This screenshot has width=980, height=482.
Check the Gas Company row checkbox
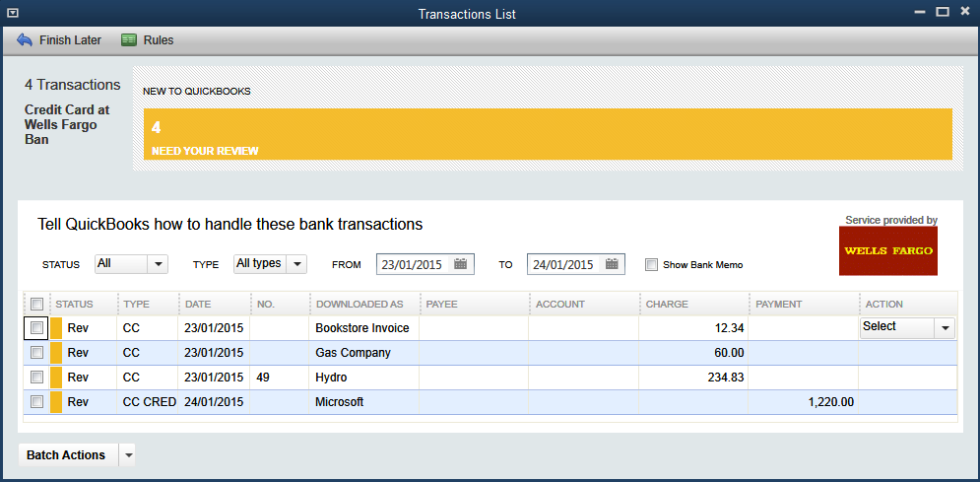click(36, 353)
